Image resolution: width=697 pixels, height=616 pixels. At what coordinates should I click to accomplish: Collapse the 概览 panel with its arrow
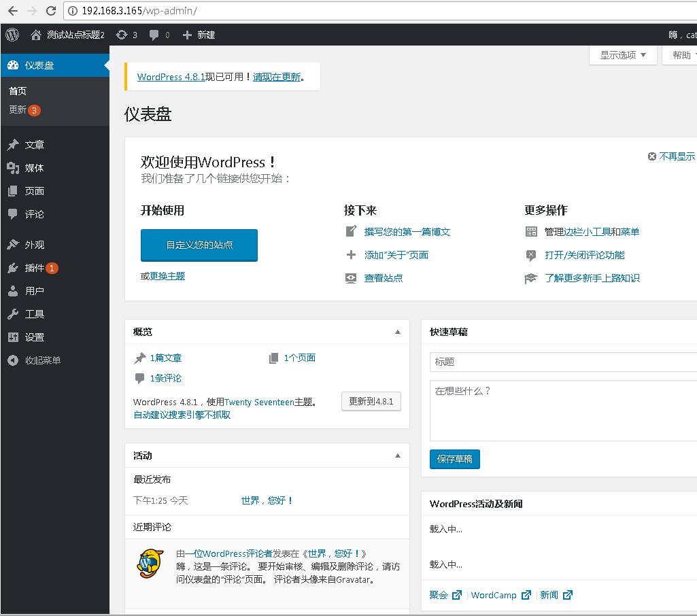click(x=398, y=332)
